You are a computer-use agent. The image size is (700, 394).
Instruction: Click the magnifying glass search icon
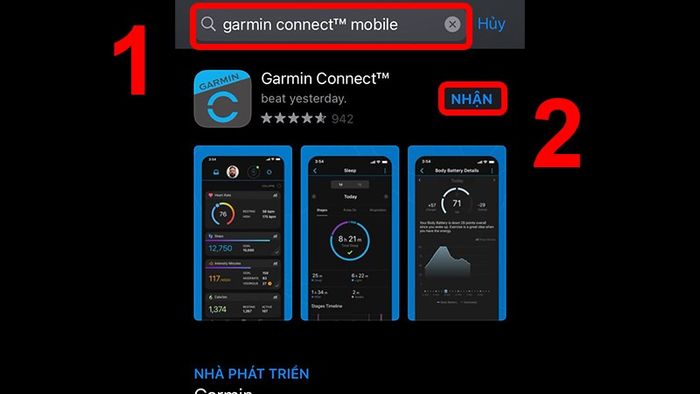tap(208, 24)
